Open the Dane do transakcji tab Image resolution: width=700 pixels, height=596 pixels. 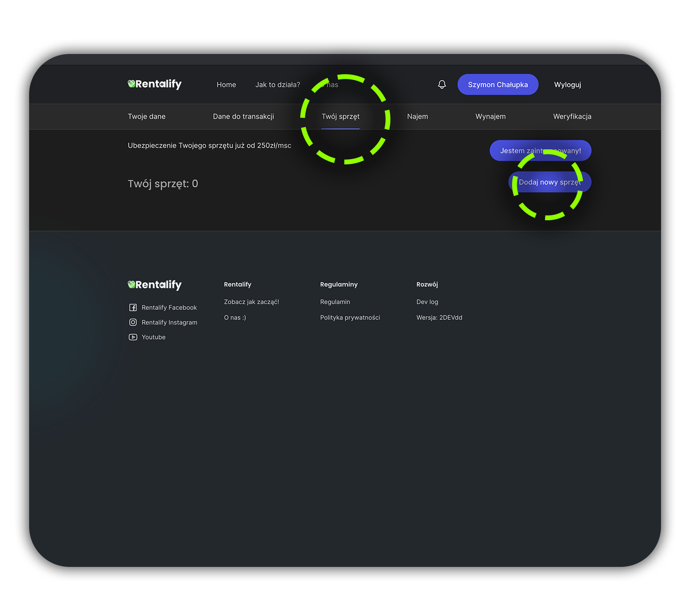[243, 116]
